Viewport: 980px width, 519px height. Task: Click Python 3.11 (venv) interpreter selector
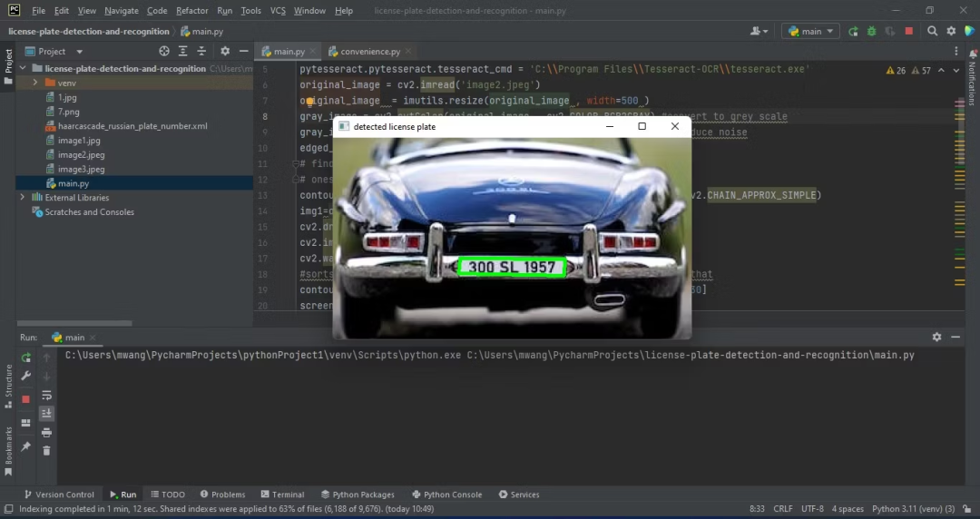pyautogui.click(x=913, y=509)
